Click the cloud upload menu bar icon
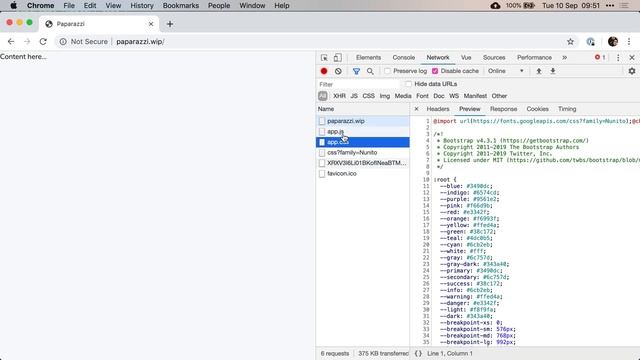The height and width of the screenshot is (360, 640). (x=495, y=6)
